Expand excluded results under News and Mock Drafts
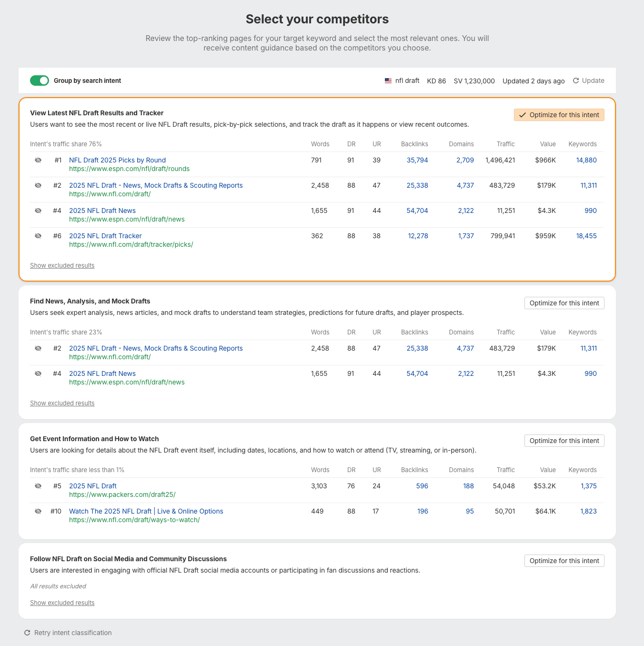Image resolution: width=644 pixels, height=646 pixels. tap(62, 403)
